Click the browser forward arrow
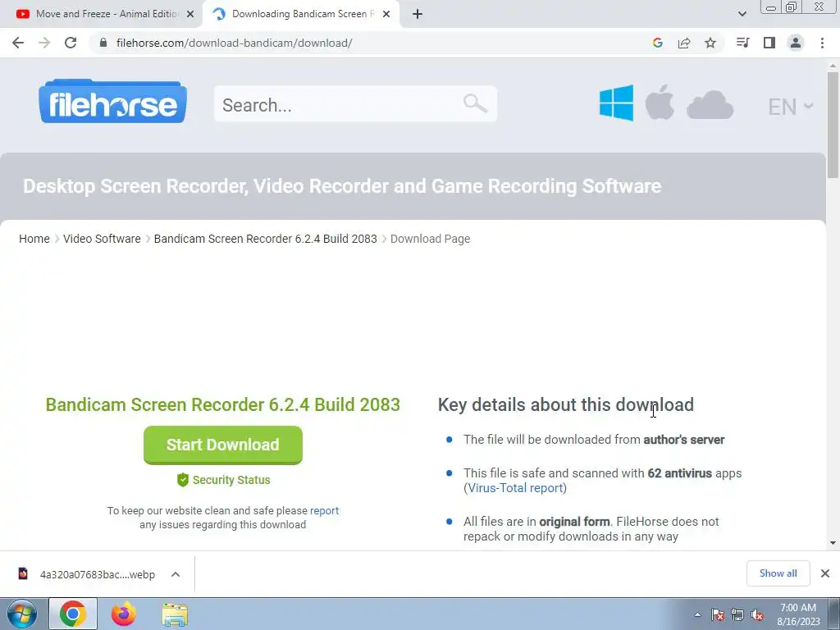 point(44,43)
